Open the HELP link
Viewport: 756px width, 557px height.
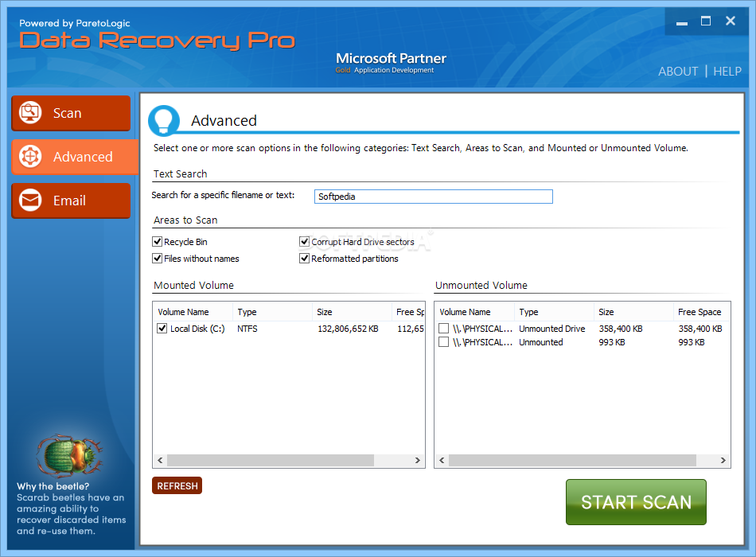pos(727,72)
